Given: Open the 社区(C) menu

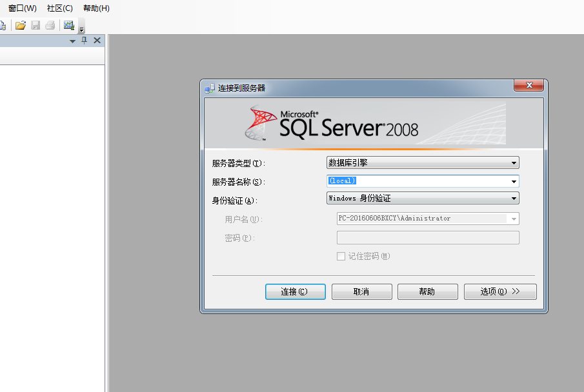Looking at the screenshot, I should 59,8.
